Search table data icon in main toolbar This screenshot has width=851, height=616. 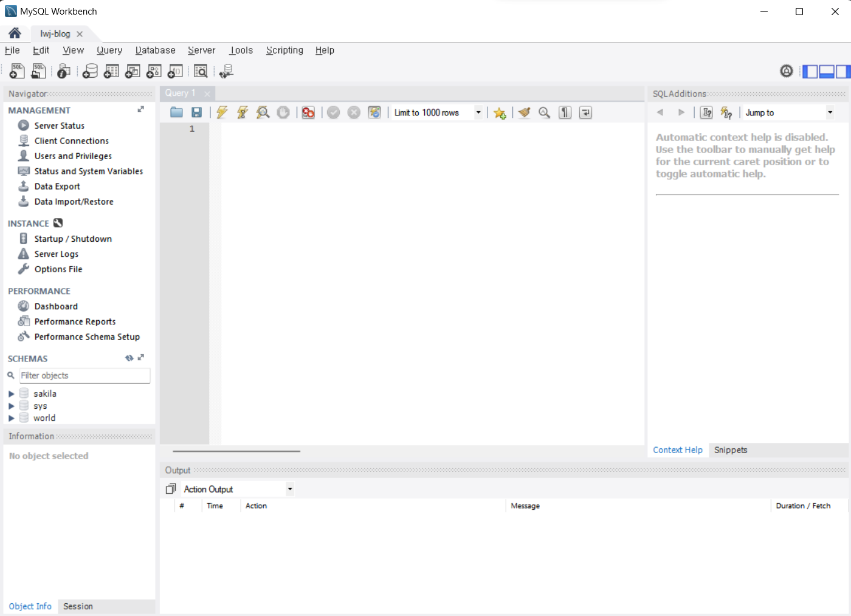(x=201, y=71)
